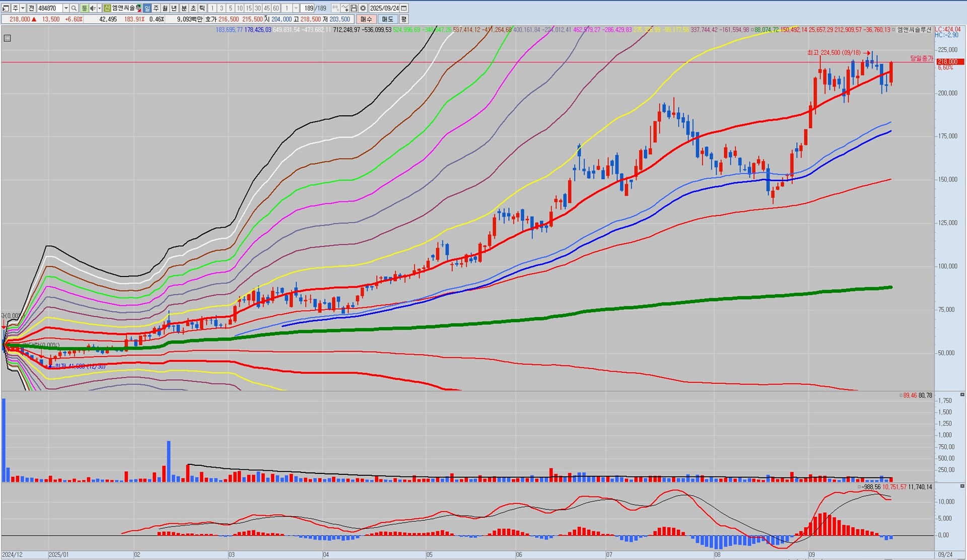Click the stock code input field
This screenshot has width=967, height=560.
point(50,8)
